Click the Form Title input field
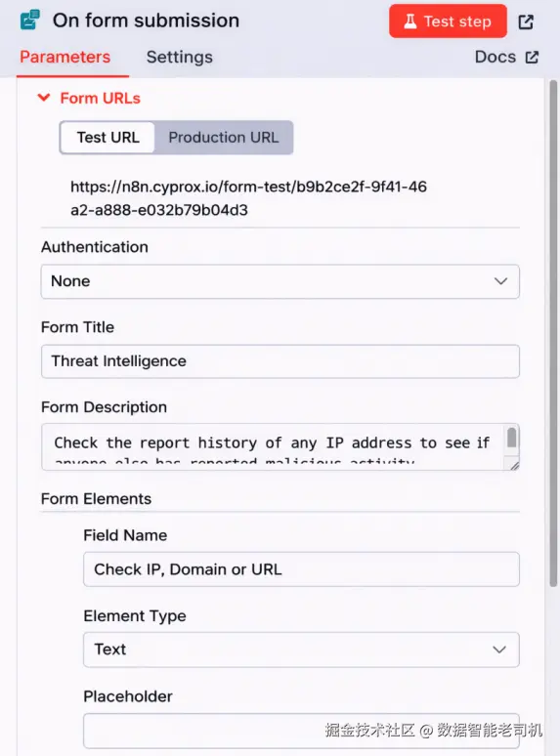The width and height of the screenshot is (560, 756). pyautogui.click(x=280, y=361)
